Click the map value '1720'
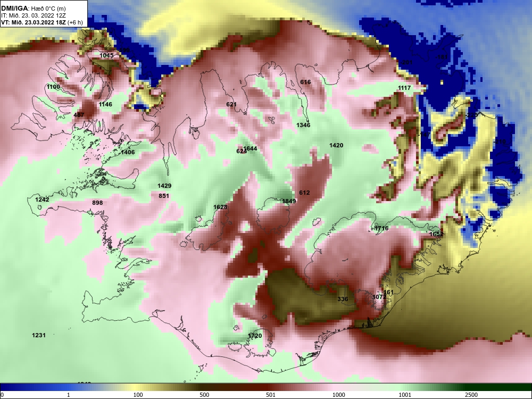The image size is (532, 399). pos(255,336)
